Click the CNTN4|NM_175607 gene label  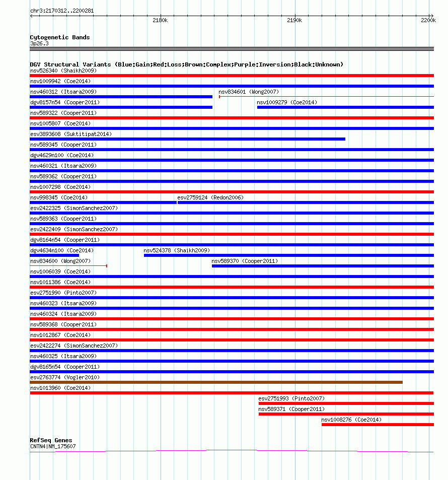point(53,447)
